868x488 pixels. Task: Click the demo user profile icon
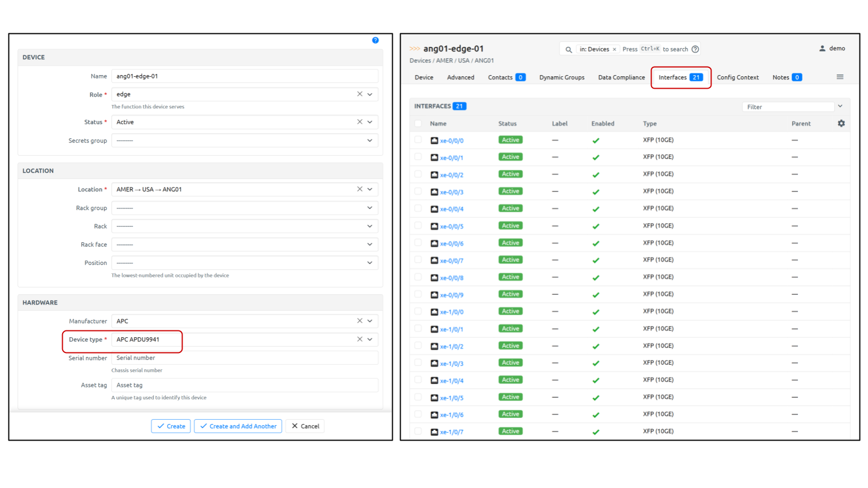click(822, 49)
